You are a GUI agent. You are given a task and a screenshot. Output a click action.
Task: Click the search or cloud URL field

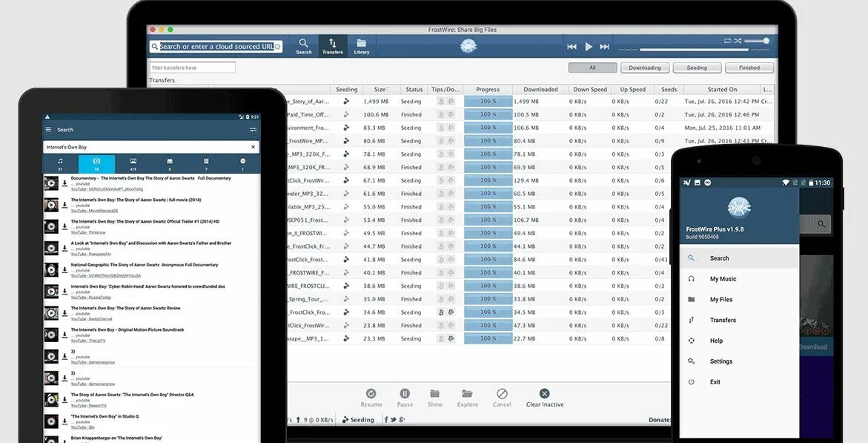[x=216, y=47]
